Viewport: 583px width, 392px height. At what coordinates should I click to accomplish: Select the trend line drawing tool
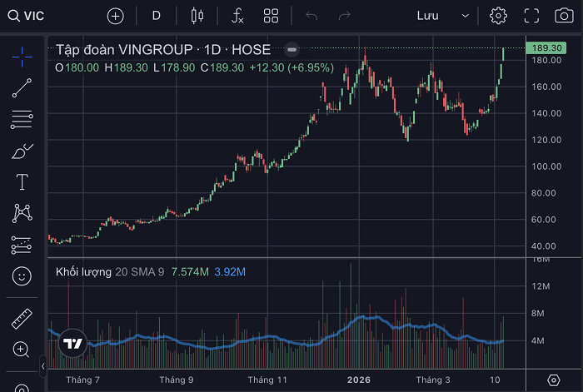tap(22, 87)
